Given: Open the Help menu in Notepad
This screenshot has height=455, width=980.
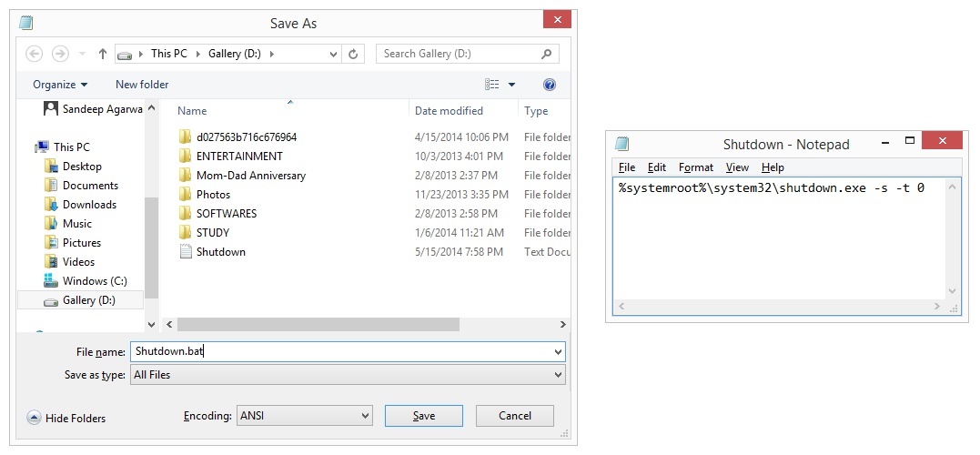Looking at the screenshot, I should click(x=773, y=167).
